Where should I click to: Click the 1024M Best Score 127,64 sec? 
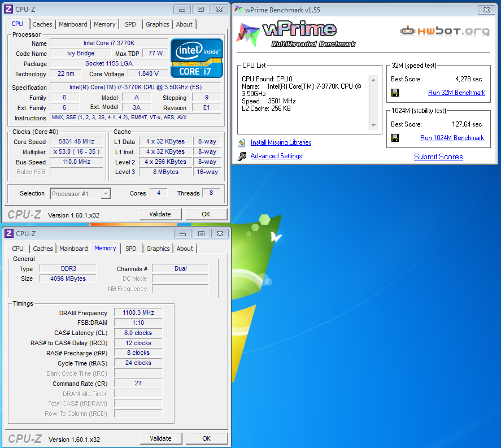point(467,124)
